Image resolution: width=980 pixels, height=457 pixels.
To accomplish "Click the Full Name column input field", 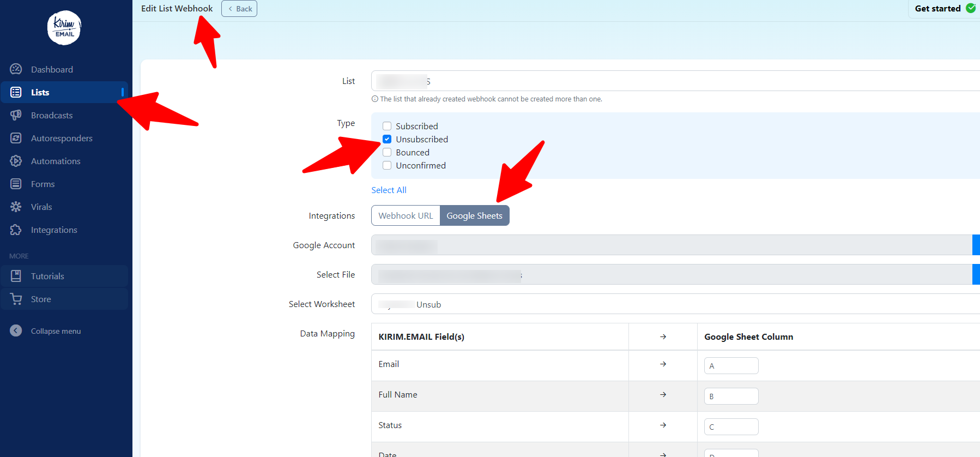I will [731, 396].
